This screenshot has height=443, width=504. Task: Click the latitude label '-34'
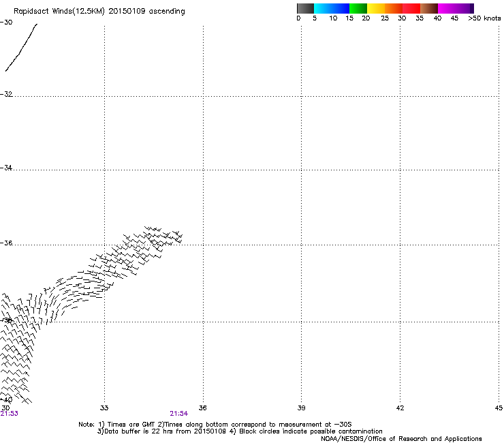click(6, 168)
